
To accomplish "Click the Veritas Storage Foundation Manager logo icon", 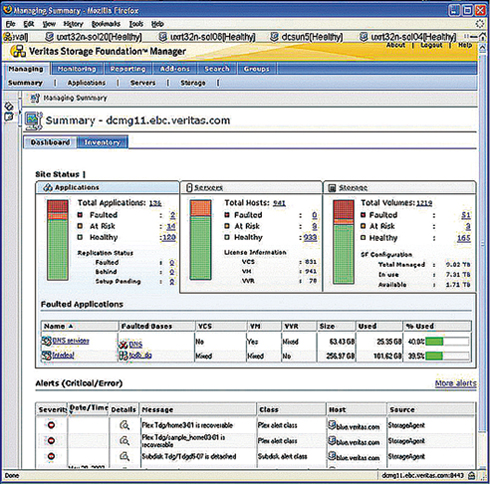I will (18, 51).
